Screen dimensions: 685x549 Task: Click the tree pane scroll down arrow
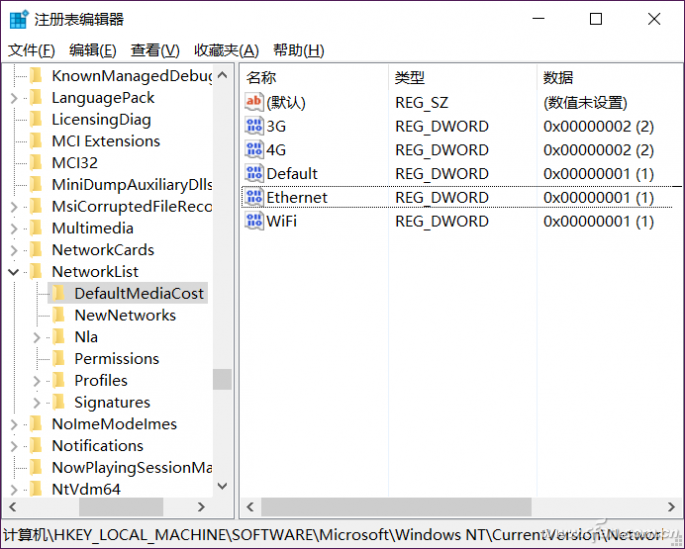(222, 486)
